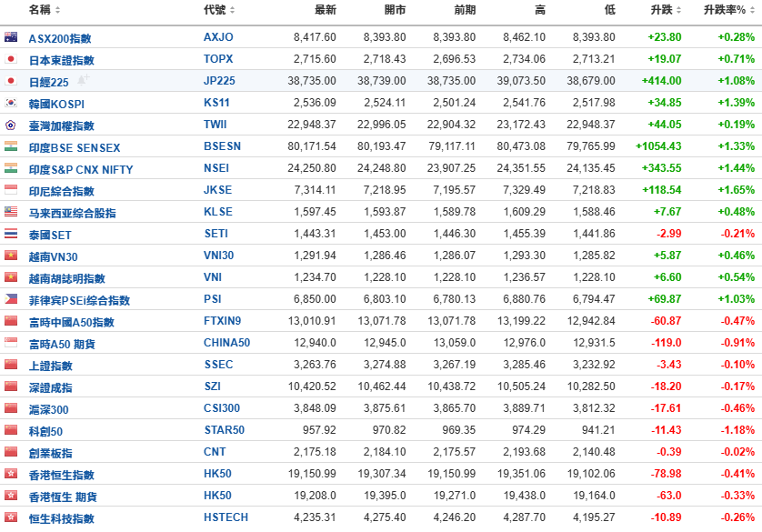Open the 印度BSE SENSEX link
762x532 pixels.
click(75, 147)
